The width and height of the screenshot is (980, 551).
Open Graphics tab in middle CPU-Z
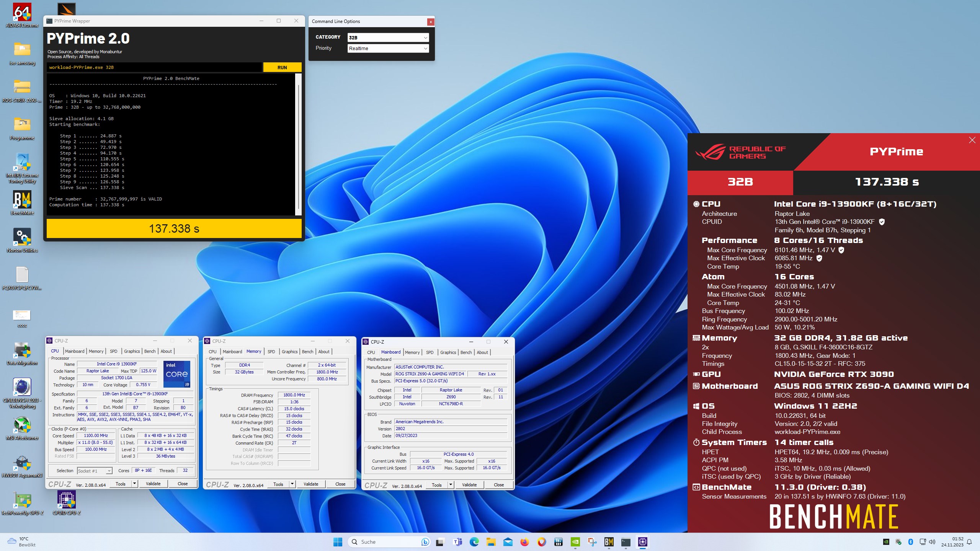[x=289, y=352]
